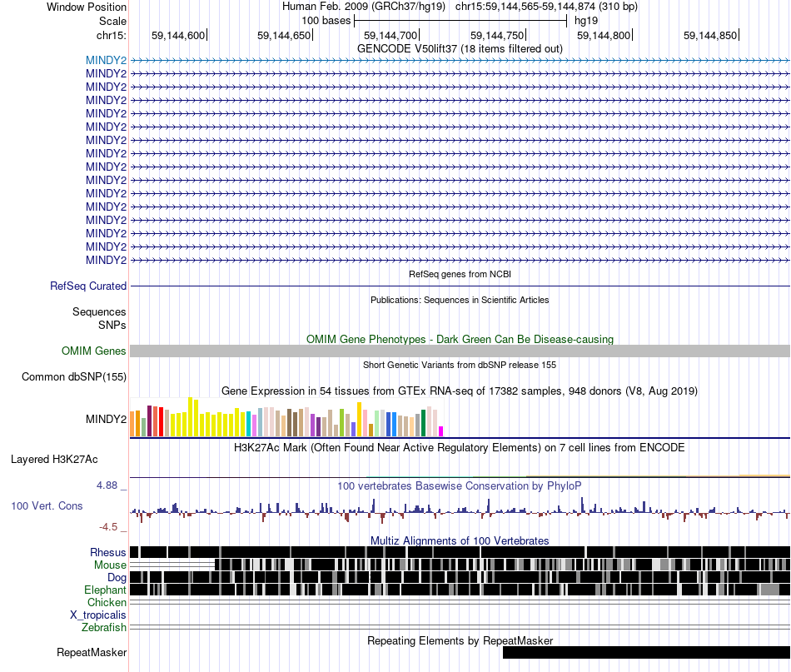Click the OMIM Gene Phenotypes track title
Screen dimensions: 791x672
click(460, 339)
